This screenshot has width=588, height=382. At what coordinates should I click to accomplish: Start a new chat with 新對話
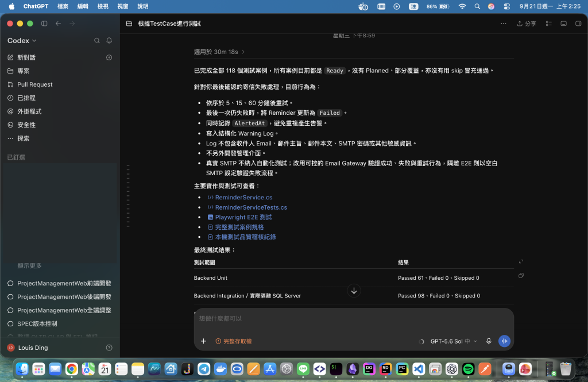click(x=26, y=57)
